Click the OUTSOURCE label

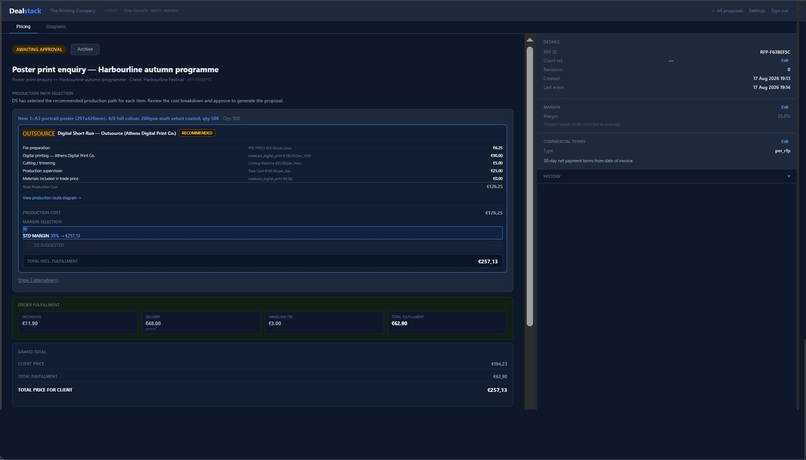point(39,134)
